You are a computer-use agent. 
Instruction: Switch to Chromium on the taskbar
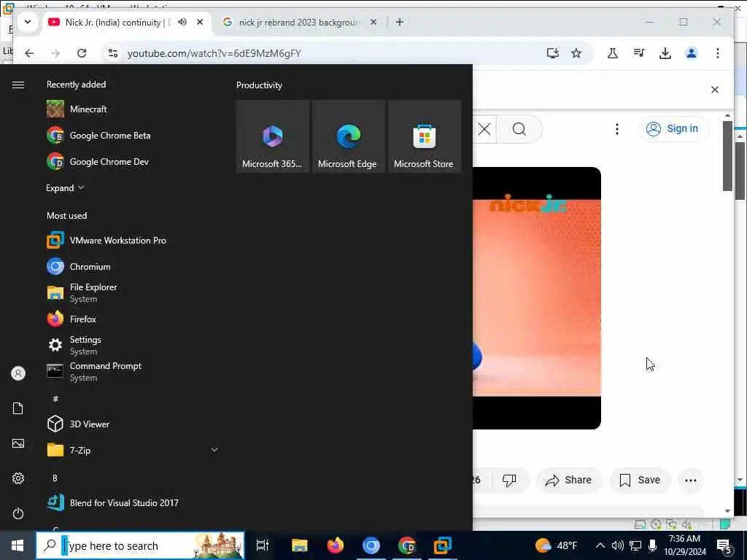(371, 545)
